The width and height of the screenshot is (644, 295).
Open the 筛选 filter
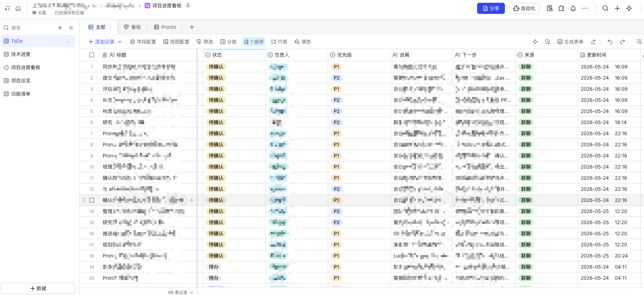pyautogui.click(x=205, y=42)
